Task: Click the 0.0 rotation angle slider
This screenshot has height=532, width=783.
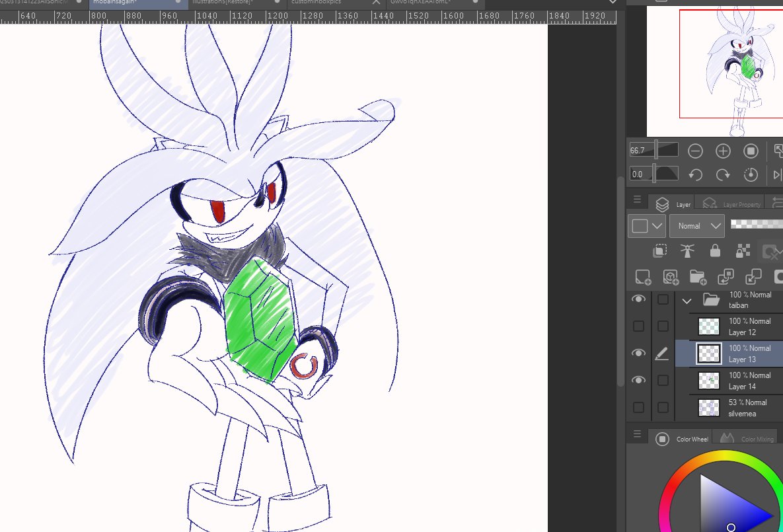Action: pos(653,174)
